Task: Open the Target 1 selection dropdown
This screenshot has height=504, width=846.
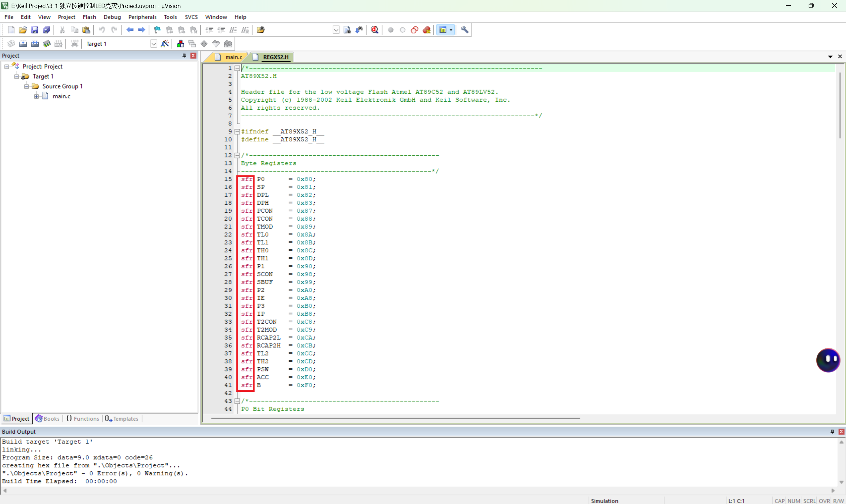Action: [x=154, y=44]
